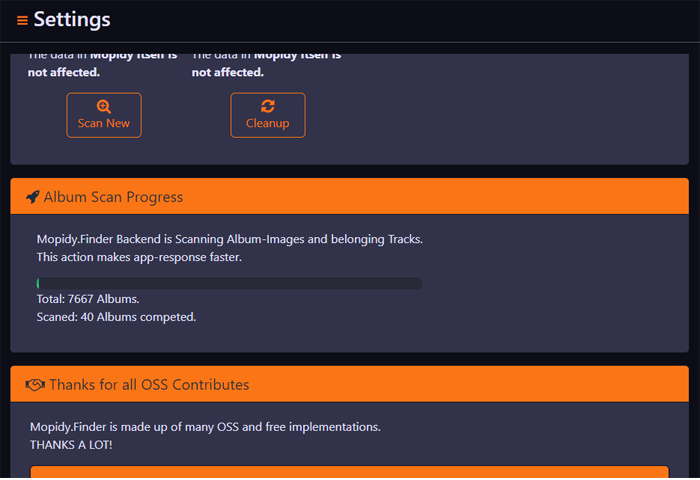Open the hamburger menu beside Settings

(x=22, y=21)
